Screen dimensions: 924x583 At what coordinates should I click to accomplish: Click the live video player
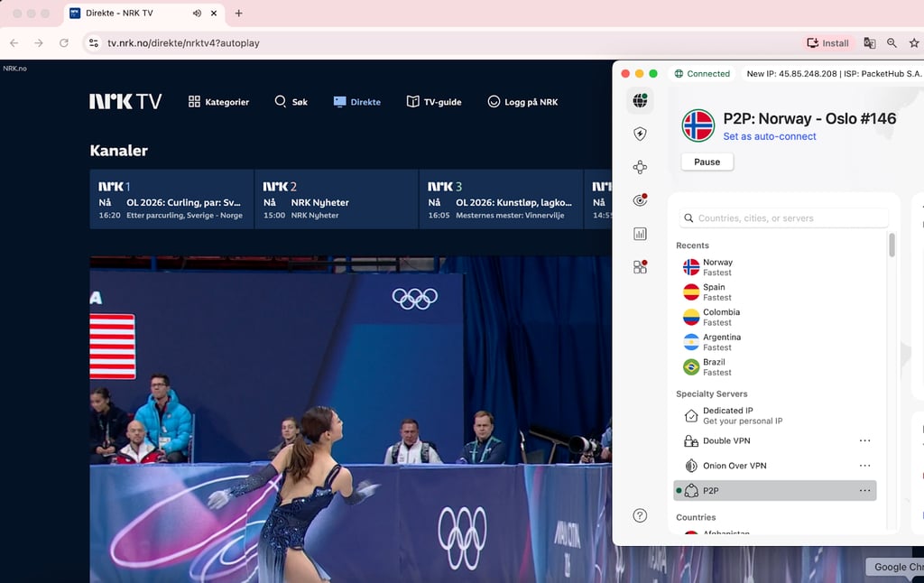pyautogui.click(x=351, y=419)
